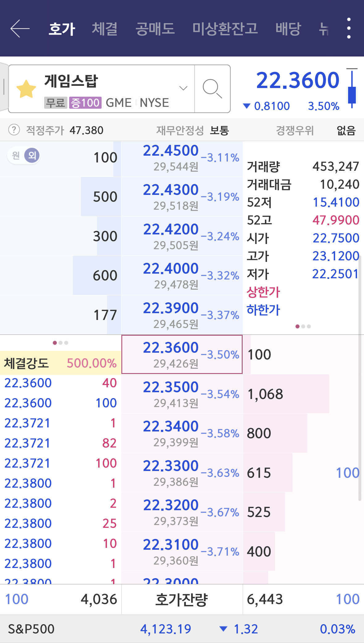Tap the trade tick 22.3600 with volume 40
The image size is (364, 643).
[61, 383]
